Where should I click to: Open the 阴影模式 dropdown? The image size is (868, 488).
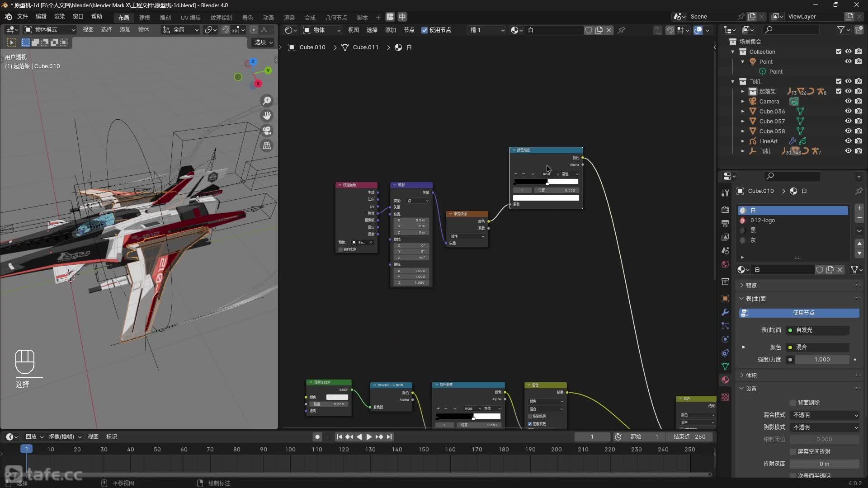[825, 427]
